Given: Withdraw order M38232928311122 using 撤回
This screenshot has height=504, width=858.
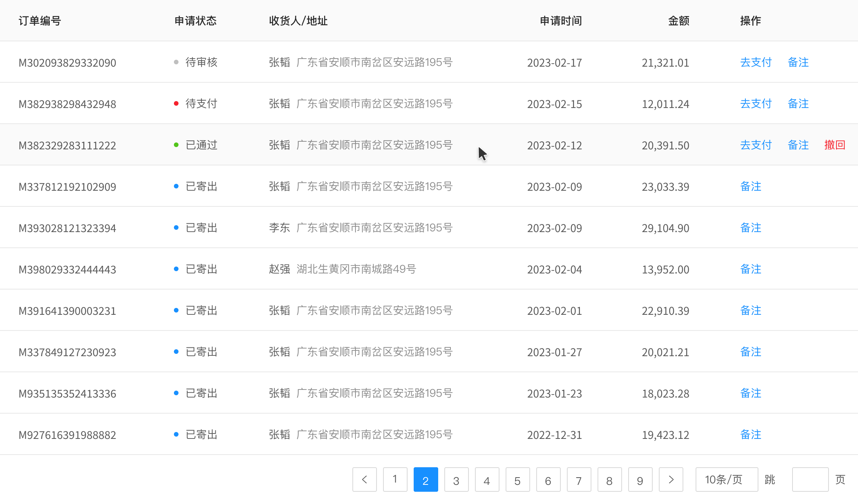Looking at the screenshot, I should (835, 145).
